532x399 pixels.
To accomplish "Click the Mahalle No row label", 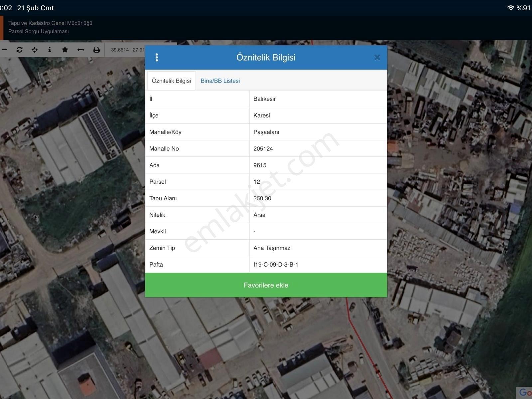I will tap(164, 149).
